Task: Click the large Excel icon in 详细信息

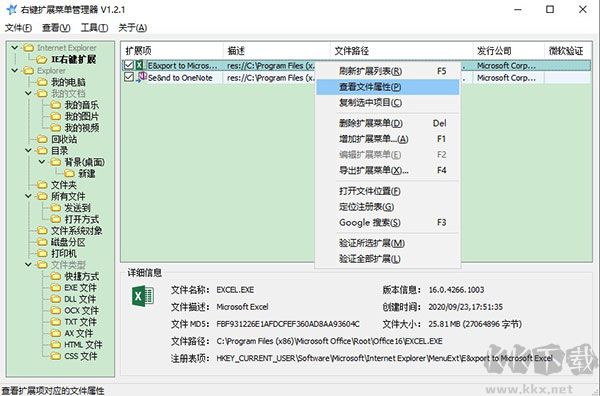Action: pos(143,296)
